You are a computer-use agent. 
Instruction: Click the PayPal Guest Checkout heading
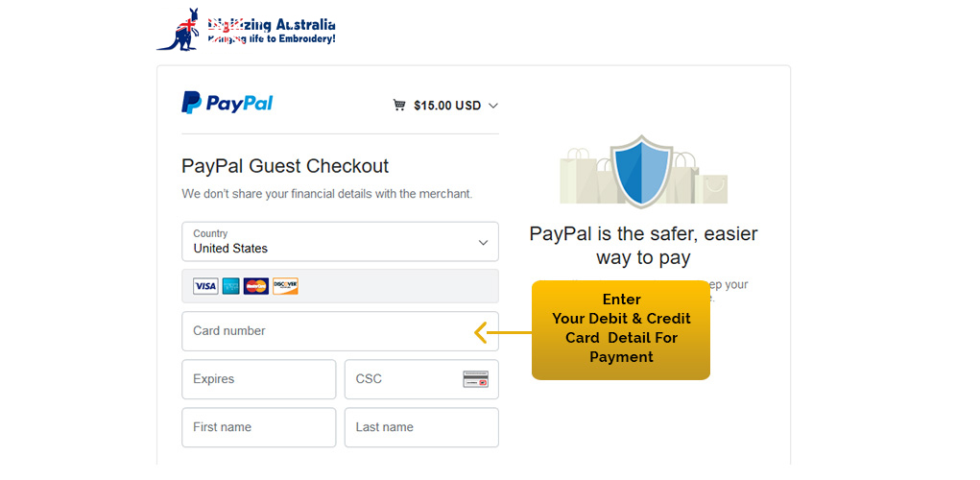click(x=285, y=166)
